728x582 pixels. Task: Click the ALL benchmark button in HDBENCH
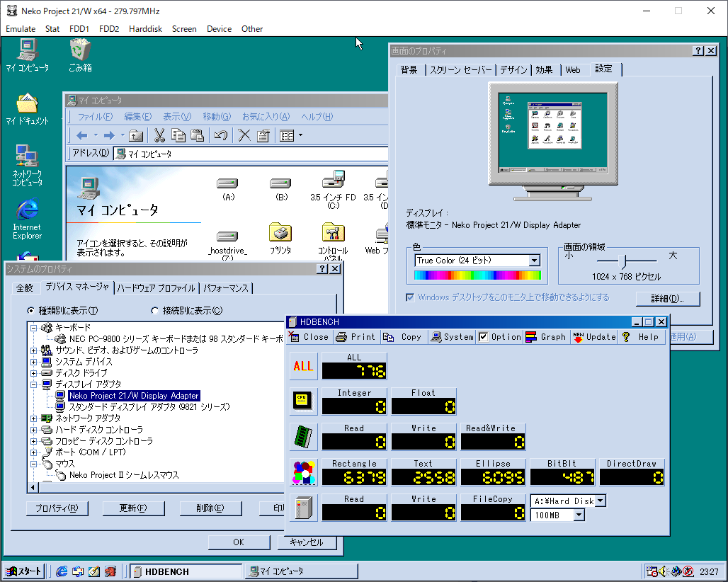coord(304,366)
